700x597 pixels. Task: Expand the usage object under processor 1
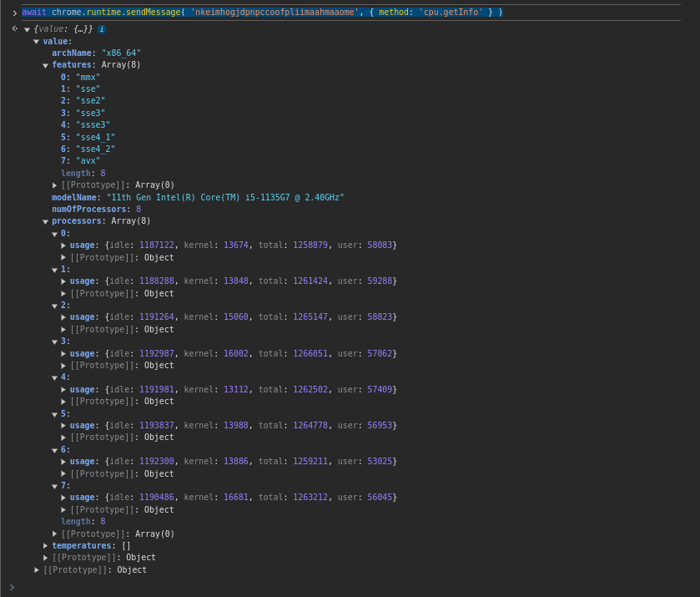64,281
